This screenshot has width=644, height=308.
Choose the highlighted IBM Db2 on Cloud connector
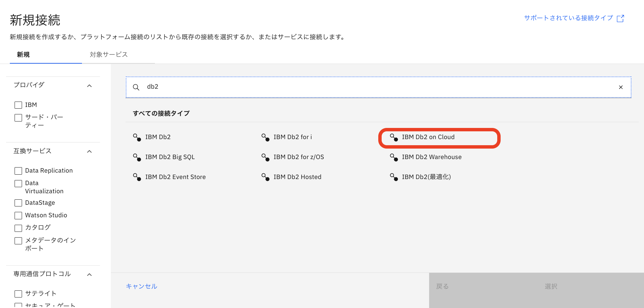click(428, 137)
